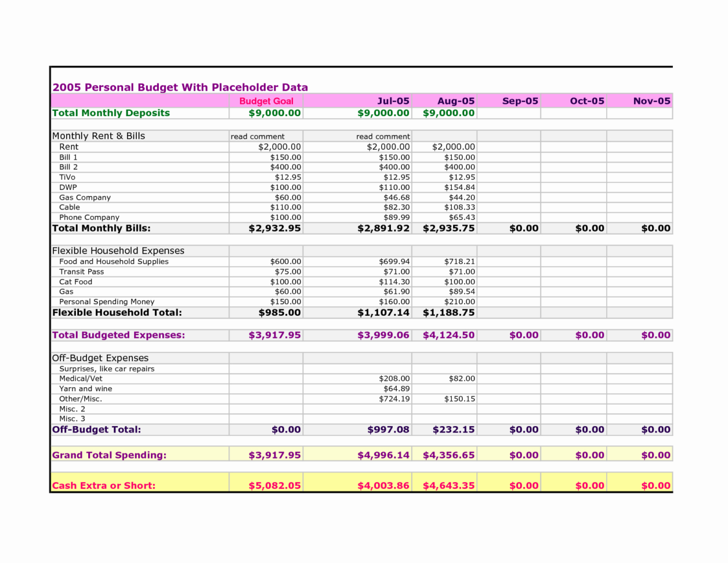Click the "Yarn and wine" row label

tap(82, 388)
